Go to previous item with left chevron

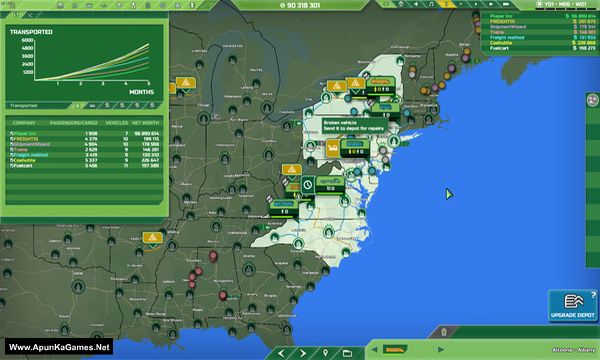tap(281, 353)
